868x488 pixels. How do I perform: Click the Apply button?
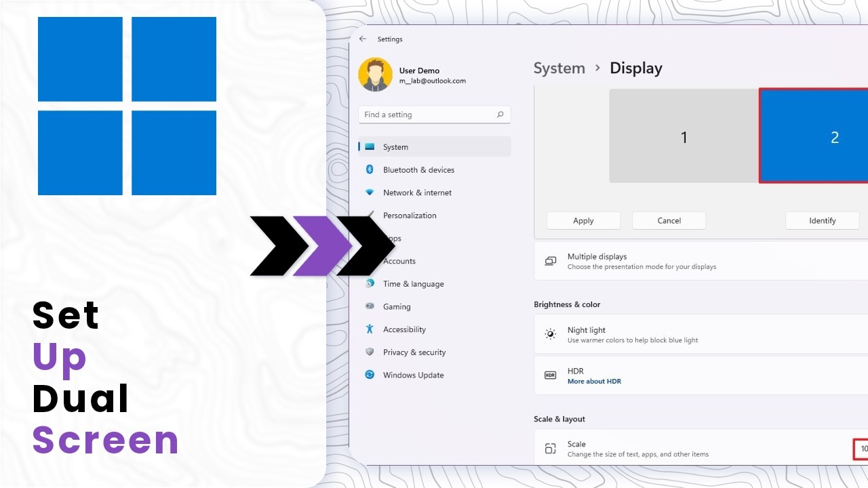(x=583, y=220)
